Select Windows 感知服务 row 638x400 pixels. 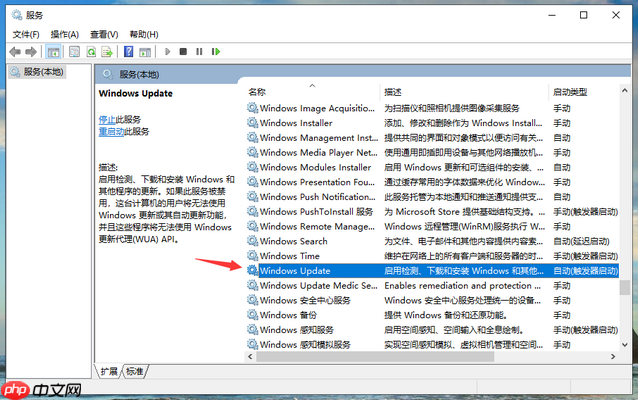(x=433, y=330)
